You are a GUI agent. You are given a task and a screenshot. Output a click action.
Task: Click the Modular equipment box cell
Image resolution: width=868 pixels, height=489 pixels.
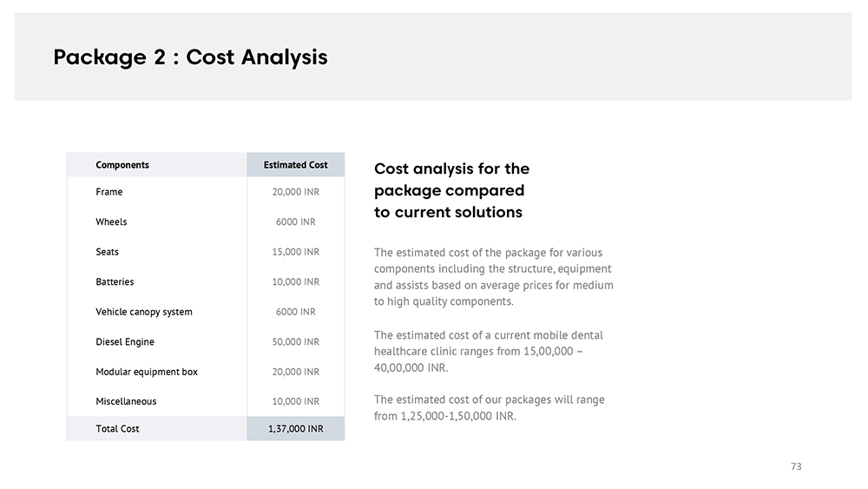147,372
